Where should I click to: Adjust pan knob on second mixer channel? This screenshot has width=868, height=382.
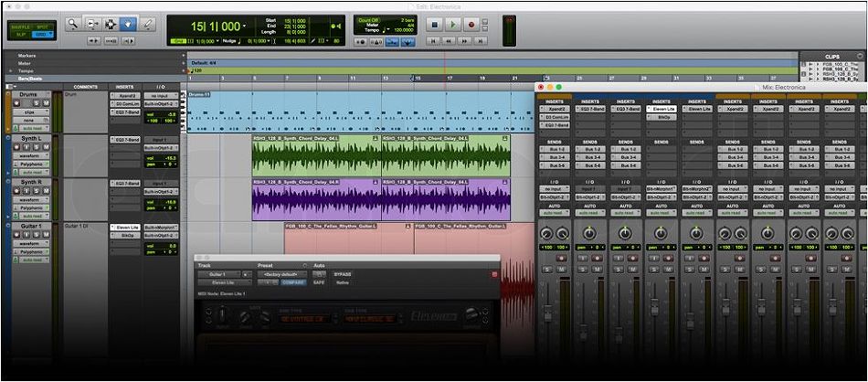click(x=589, y=234)
